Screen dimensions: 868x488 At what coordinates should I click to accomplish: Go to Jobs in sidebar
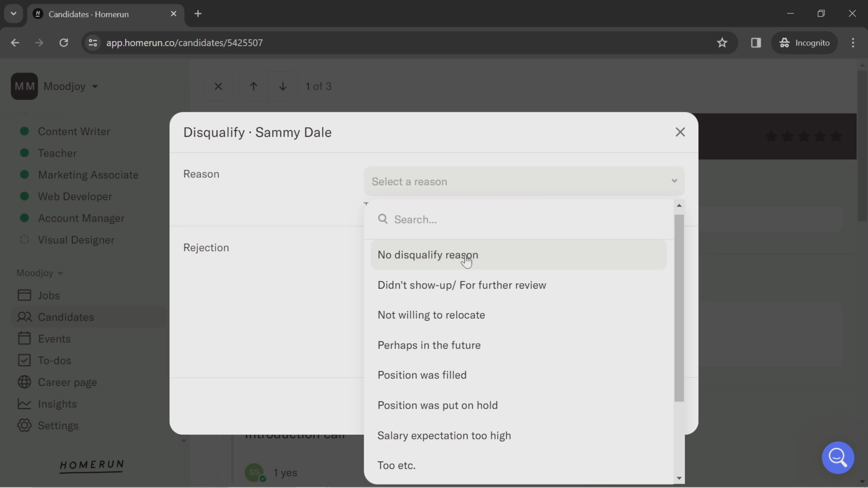(49, 295)
